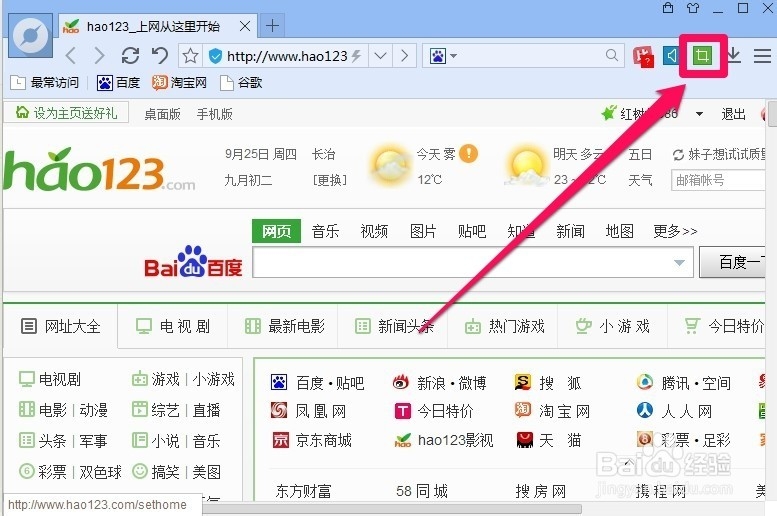Go back with the back arrow
Screen dimensions: 777x516
[x=71, y=56]
